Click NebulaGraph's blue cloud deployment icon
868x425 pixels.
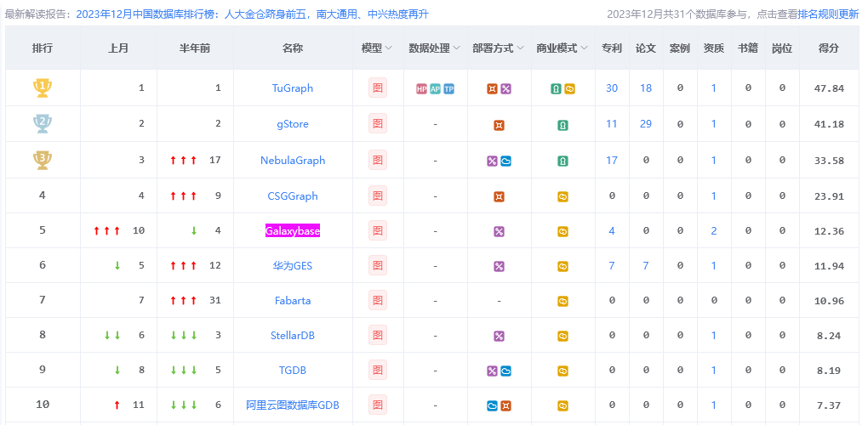coord(505,161)
